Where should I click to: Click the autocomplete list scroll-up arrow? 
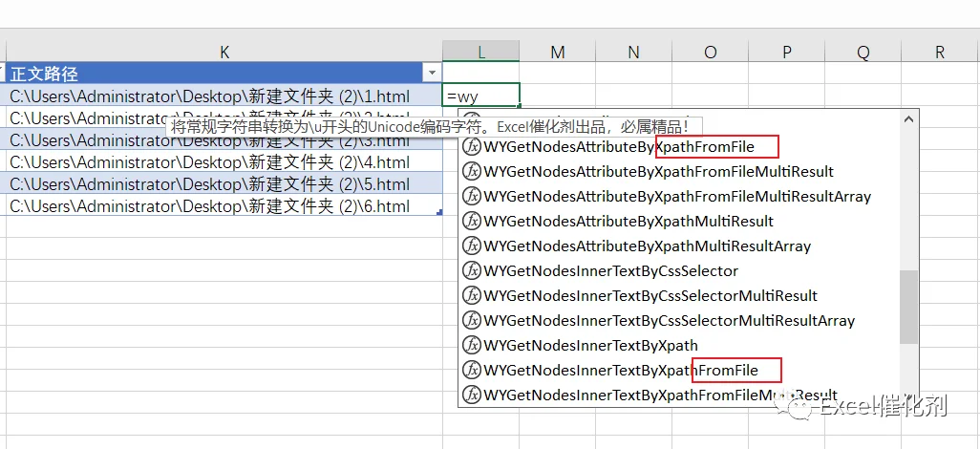(908, 118)
